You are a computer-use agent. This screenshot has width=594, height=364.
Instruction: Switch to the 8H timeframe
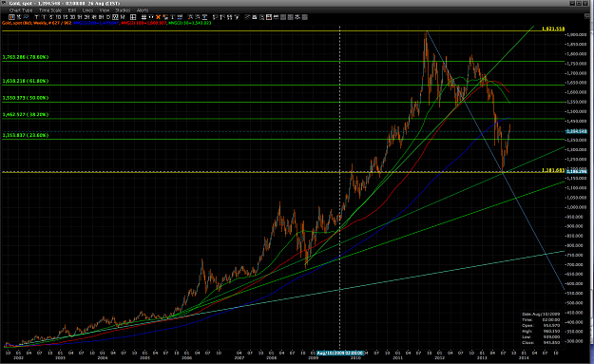point(101,17)
